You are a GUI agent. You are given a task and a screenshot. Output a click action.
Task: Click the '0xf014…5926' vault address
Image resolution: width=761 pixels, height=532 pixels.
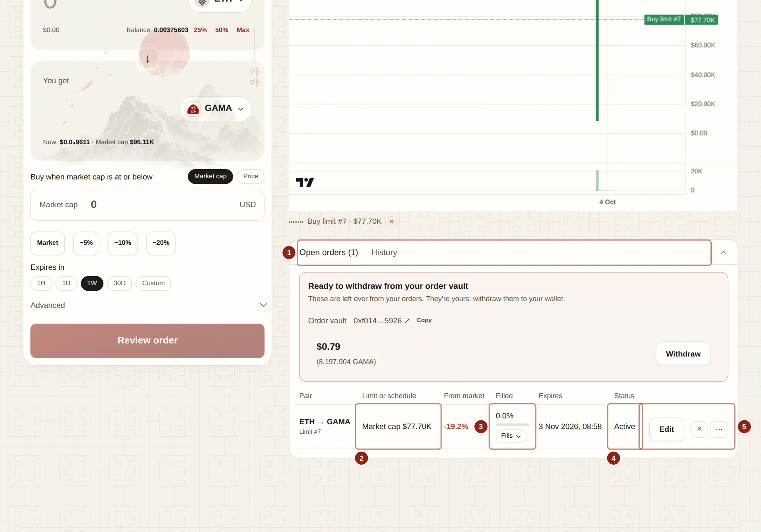click(377, 320)
